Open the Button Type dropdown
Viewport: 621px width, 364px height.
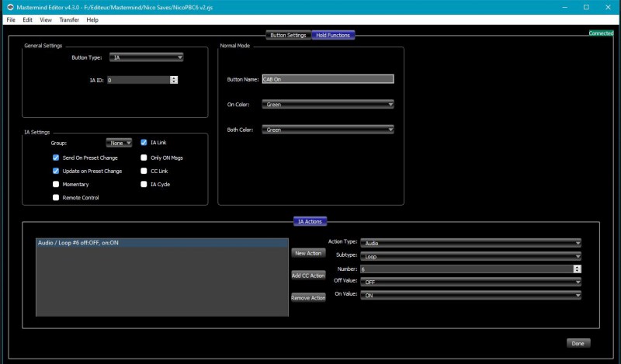click(146, 57)
